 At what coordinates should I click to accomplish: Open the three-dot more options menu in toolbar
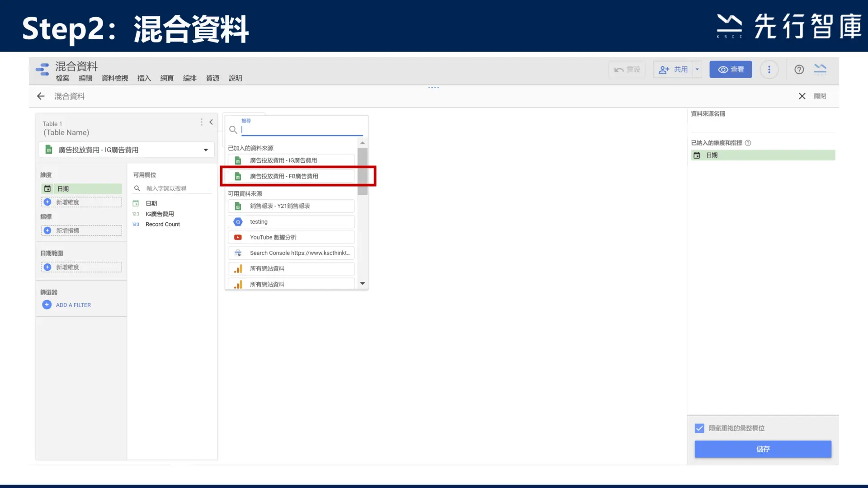(x=769, y=70)
